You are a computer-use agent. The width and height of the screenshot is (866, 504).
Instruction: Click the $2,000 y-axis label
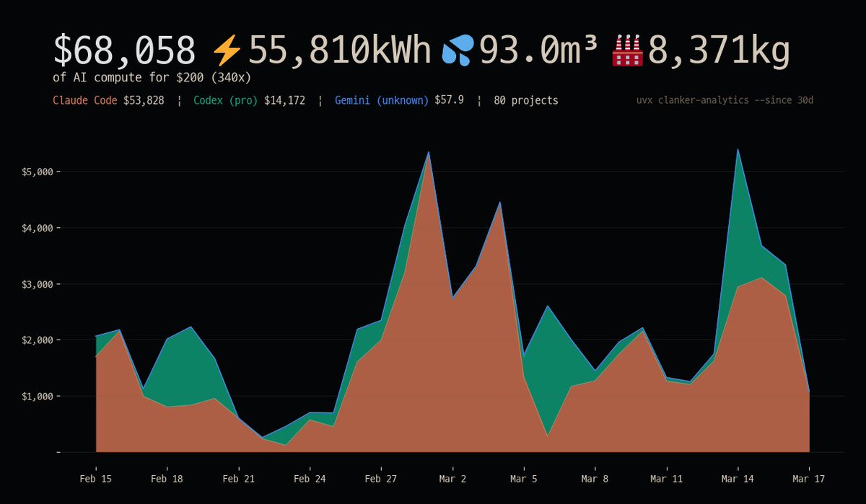pyautogui.click(x=36, y=340)
